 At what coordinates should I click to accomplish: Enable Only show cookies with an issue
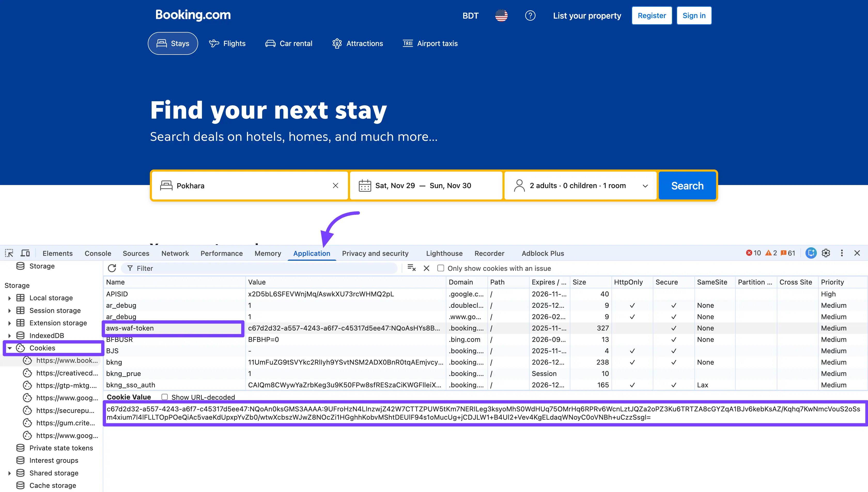[x=440, y=268]
